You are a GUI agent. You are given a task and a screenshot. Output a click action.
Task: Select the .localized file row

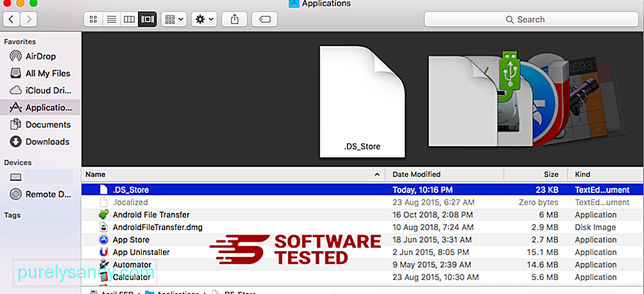362,202
